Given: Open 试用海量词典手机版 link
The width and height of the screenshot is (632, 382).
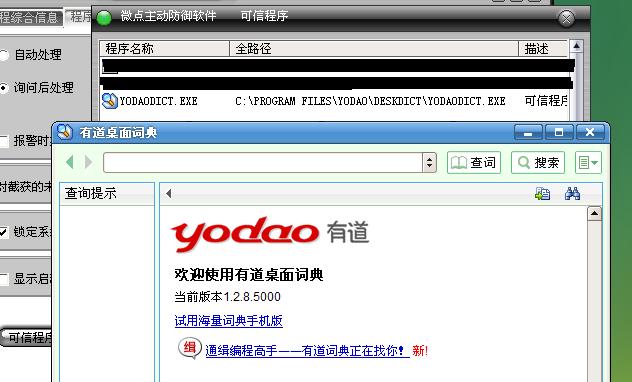Looking at the screenshot, I should 229,321.
